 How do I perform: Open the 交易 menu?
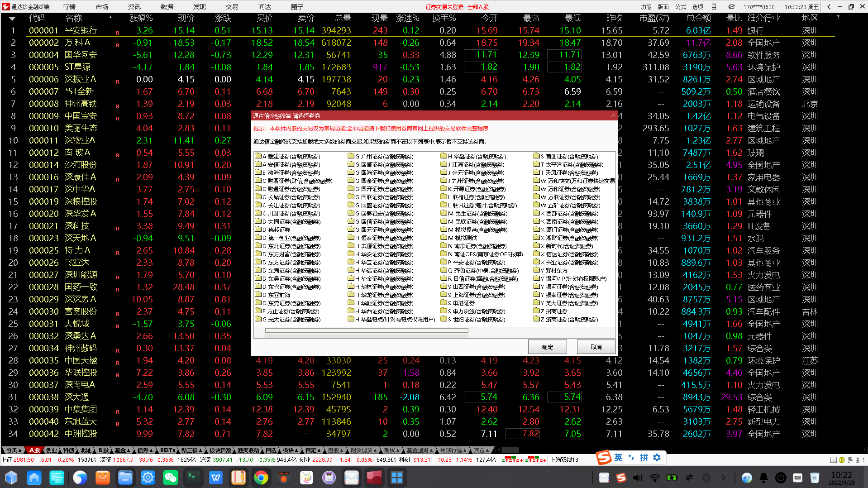point(232,7)
